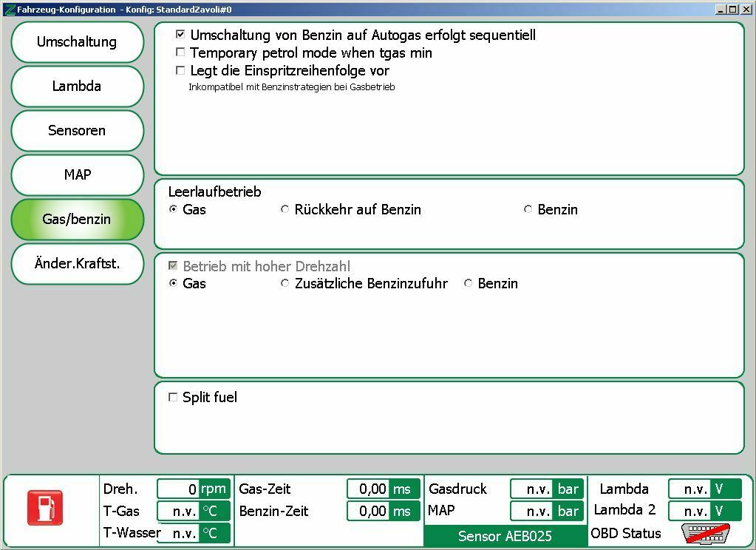The height and width of the screenshot is (550, 756).
Task: Click the red fuel pump icon
Action: [x=45, y=508]
